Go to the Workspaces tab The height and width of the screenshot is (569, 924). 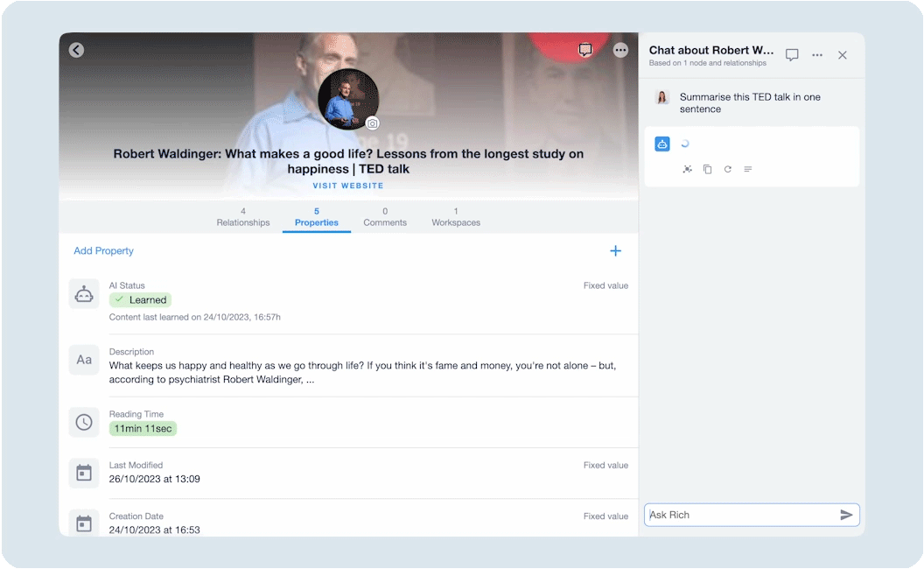click(456, 217)
